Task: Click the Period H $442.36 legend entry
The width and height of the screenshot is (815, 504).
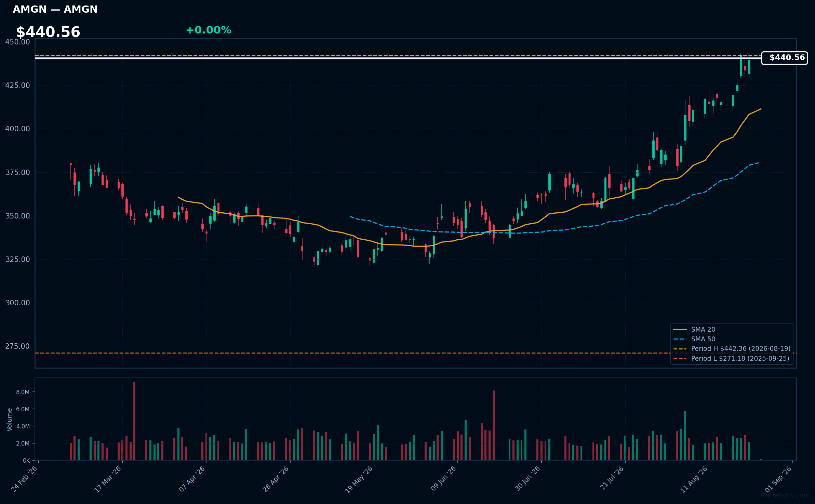Action: point(732,348)
